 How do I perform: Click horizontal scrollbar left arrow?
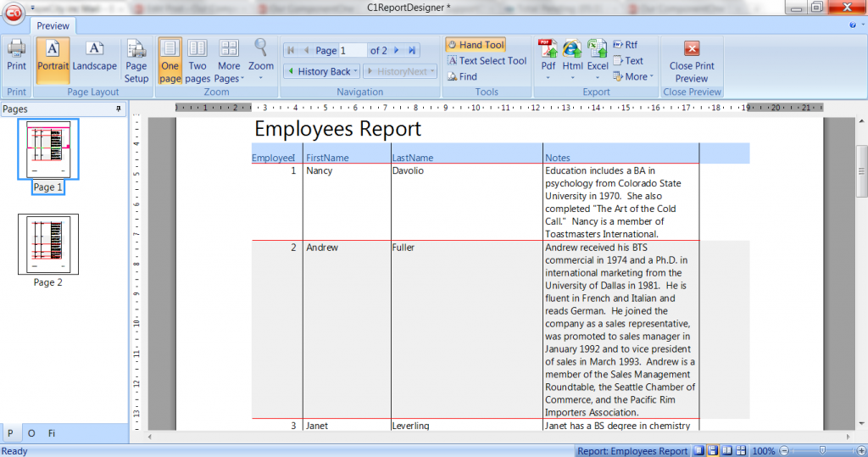(149, 437)
